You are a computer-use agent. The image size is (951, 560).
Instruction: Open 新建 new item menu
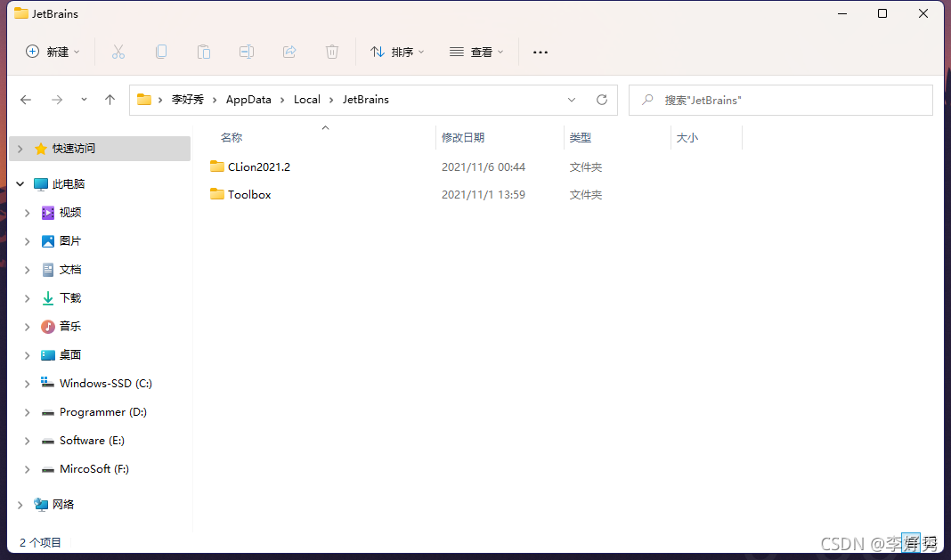(x=53, y=53)
